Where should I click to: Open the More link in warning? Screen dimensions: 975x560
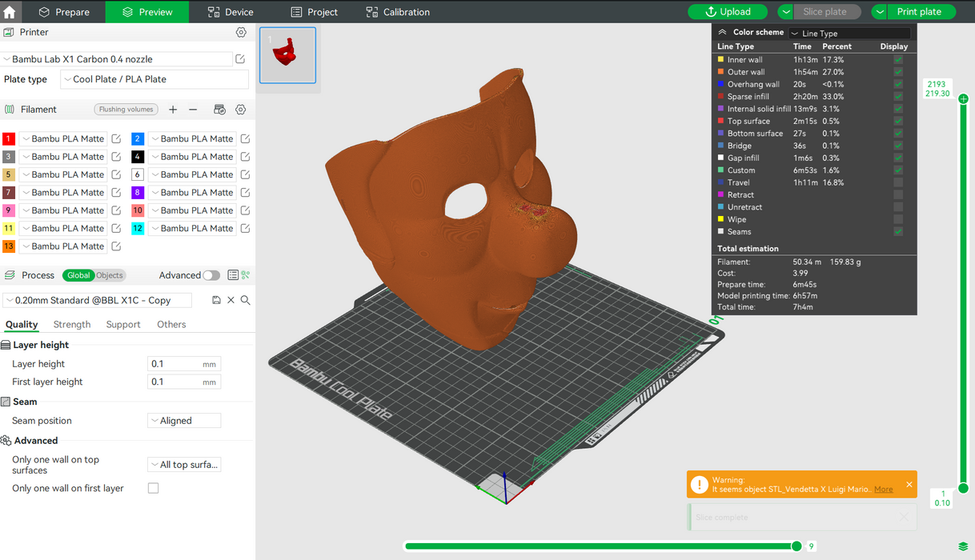(883, 490)
